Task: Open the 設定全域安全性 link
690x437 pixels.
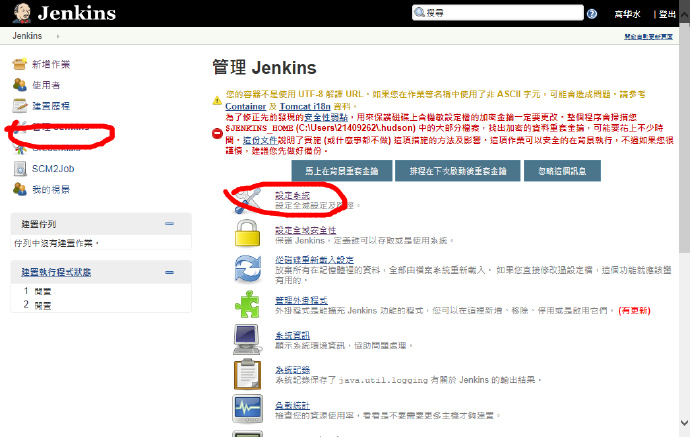Action: [x=305, y=230]
